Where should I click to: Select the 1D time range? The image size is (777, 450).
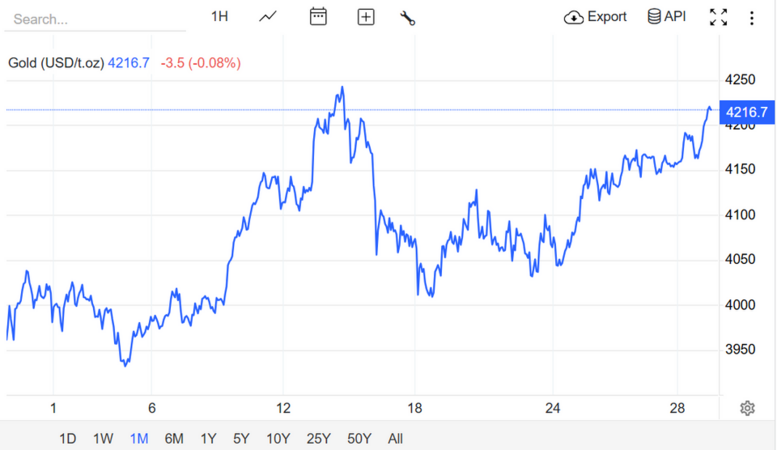point(68,438)
